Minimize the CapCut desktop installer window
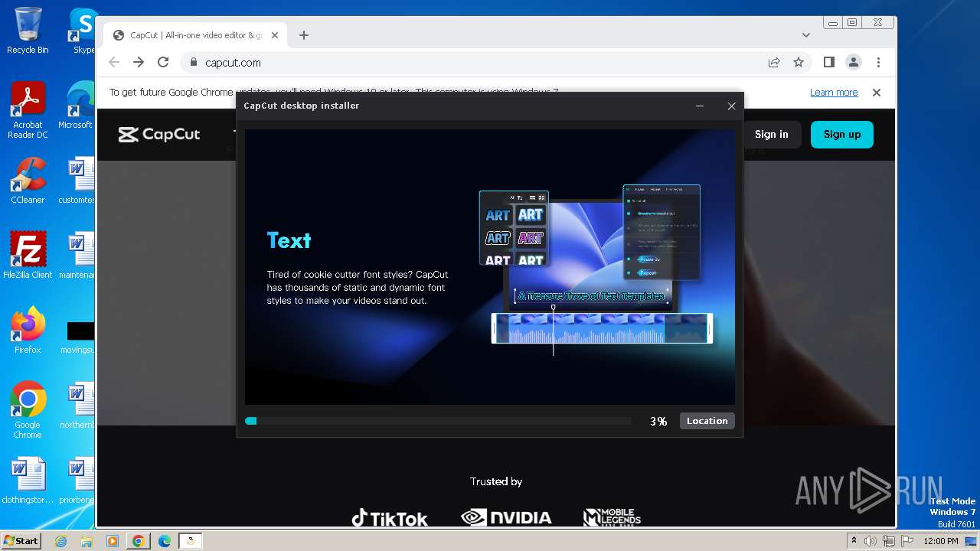The width and height of the screenshot is (980, 551). (x=699, y=106)
